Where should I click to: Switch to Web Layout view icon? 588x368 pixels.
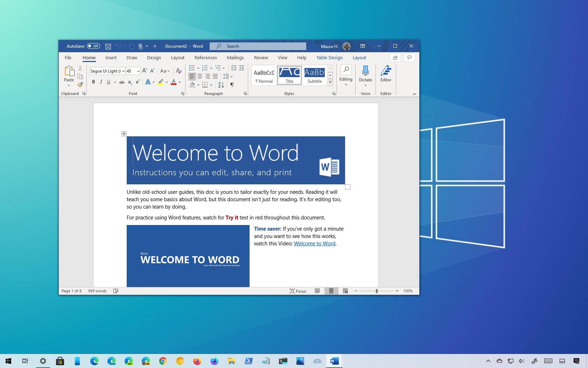point(345,291)
